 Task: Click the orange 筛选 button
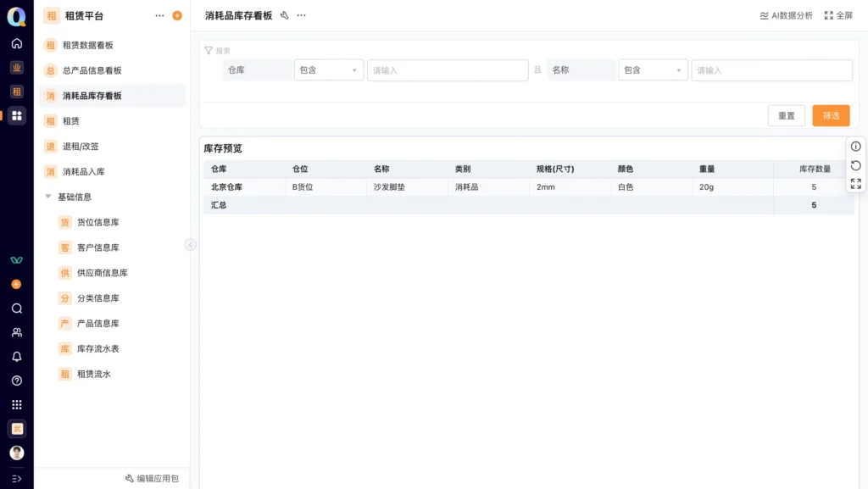pyautogui.click(x=831, y=115)
